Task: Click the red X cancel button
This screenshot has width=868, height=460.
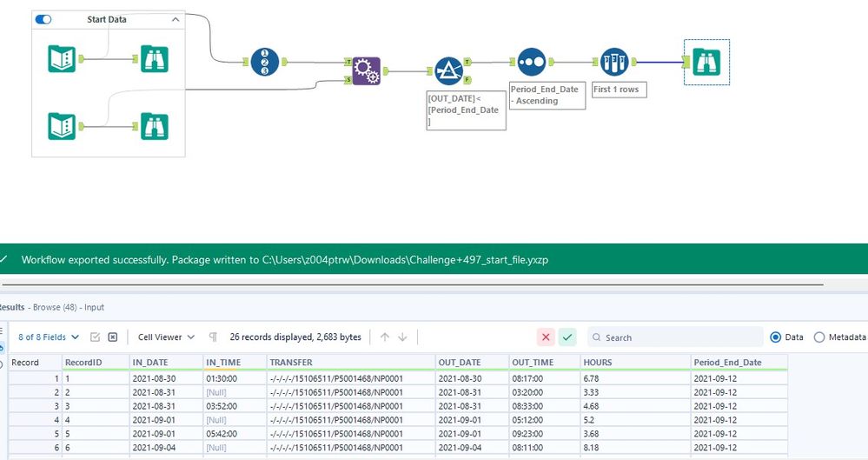Action: pyautogui.click(x=546, y=337)
